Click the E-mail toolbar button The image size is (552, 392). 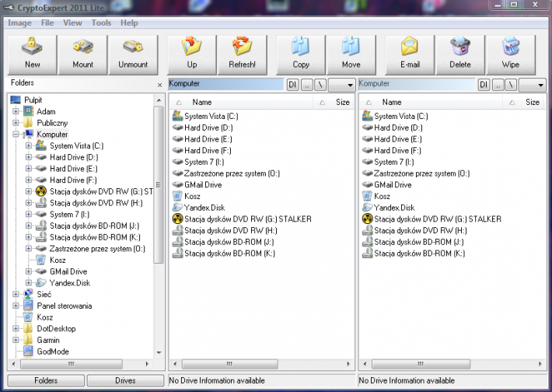pyautogui.click(x=410, y=55)
